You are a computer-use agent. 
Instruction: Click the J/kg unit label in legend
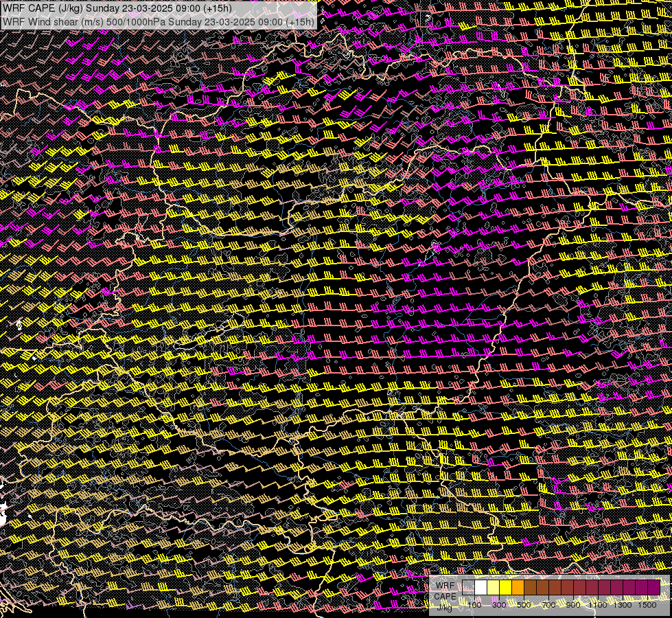(x=444, y=607)
